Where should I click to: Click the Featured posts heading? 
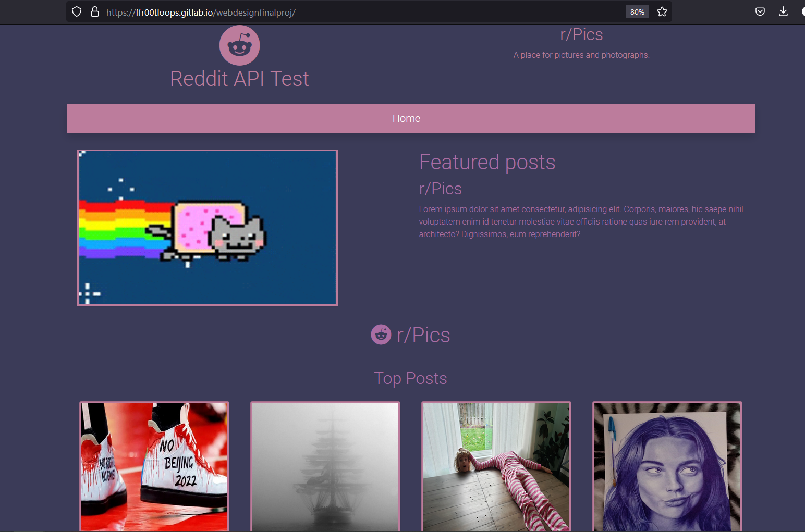[x=487, y=162]
